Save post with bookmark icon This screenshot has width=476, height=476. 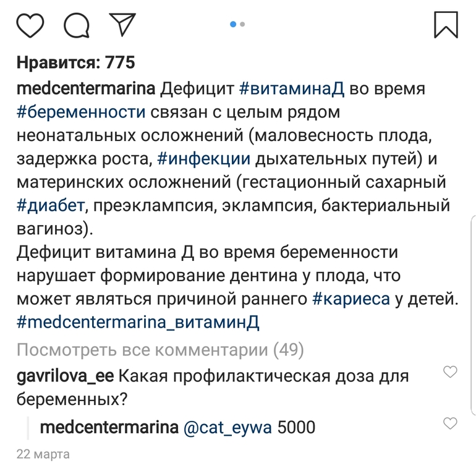point(446,24)
